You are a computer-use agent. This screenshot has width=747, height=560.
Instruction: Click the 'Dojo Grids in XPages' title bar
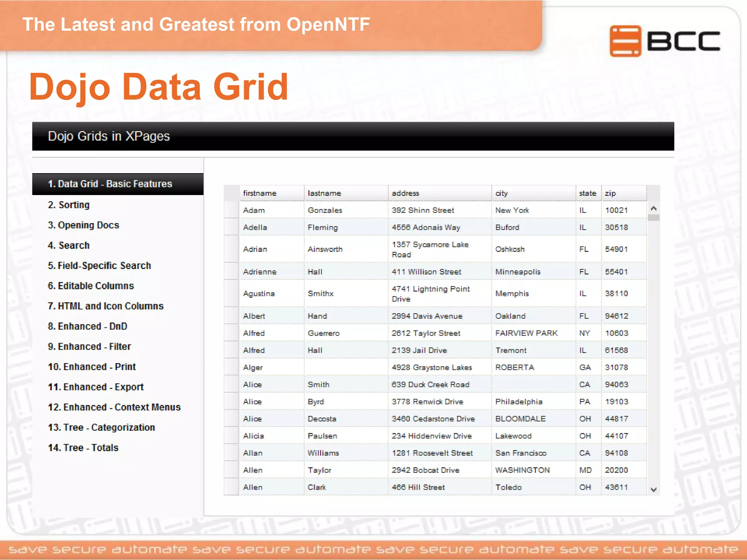click(109, 136)
